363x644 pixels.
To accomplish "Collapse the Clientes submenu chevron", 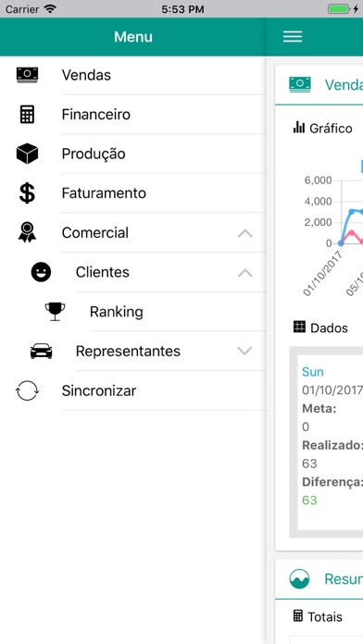I will click(x=245, y=273).
